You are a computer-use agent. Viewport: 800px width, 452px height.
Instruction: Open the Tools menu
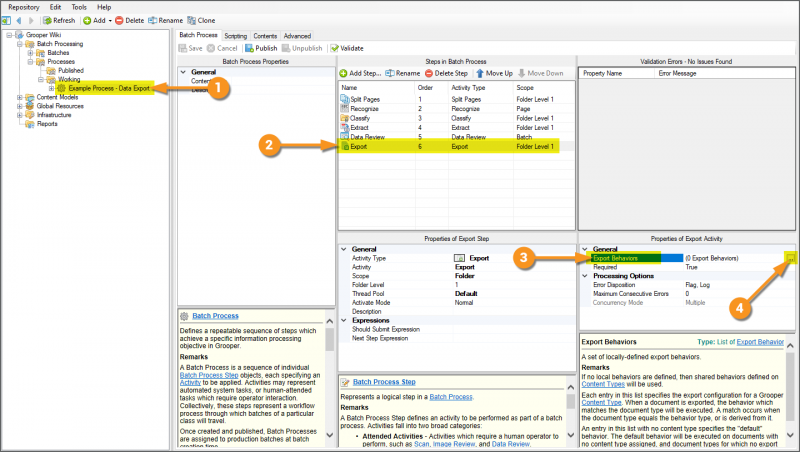click(x=79, y=7)
